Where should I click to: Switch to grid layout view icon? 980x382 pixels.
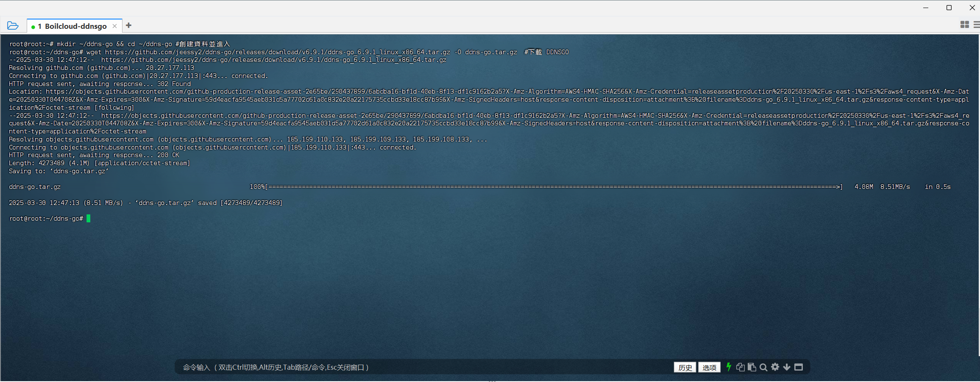[965, 25]
